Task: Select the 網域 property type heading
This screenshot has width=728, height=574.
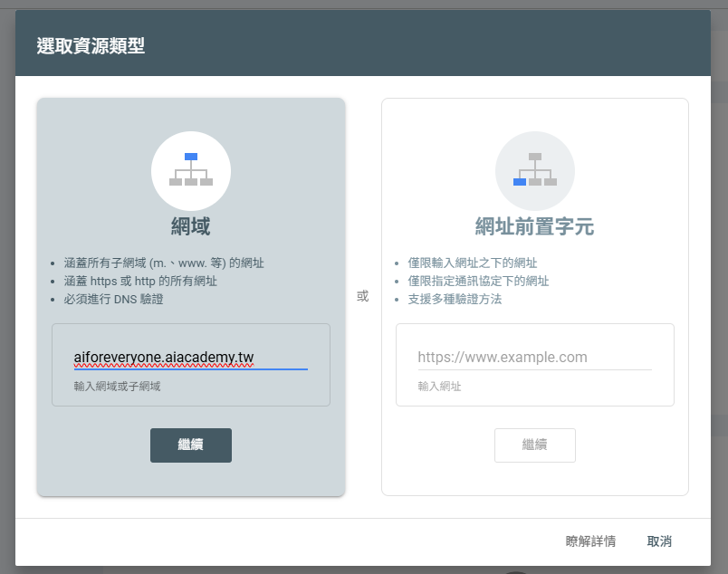Action: [x=191, y=225]
